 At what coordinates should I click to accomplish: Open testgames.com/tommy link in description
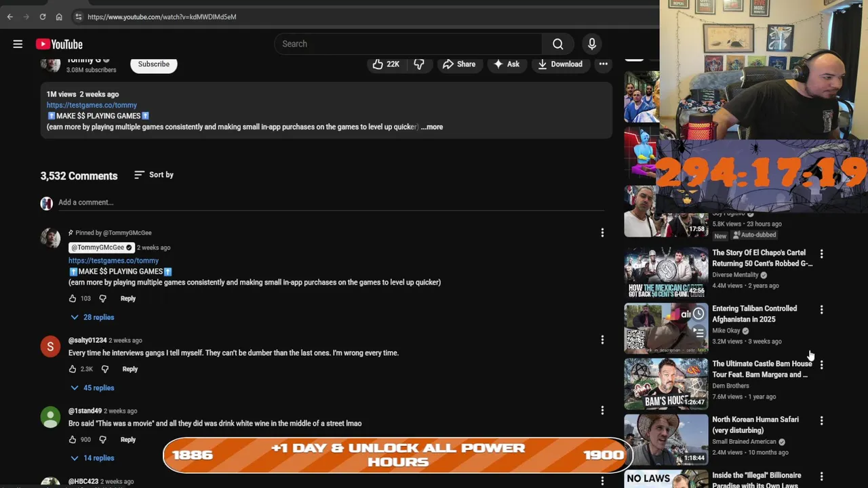click(92, 105)
